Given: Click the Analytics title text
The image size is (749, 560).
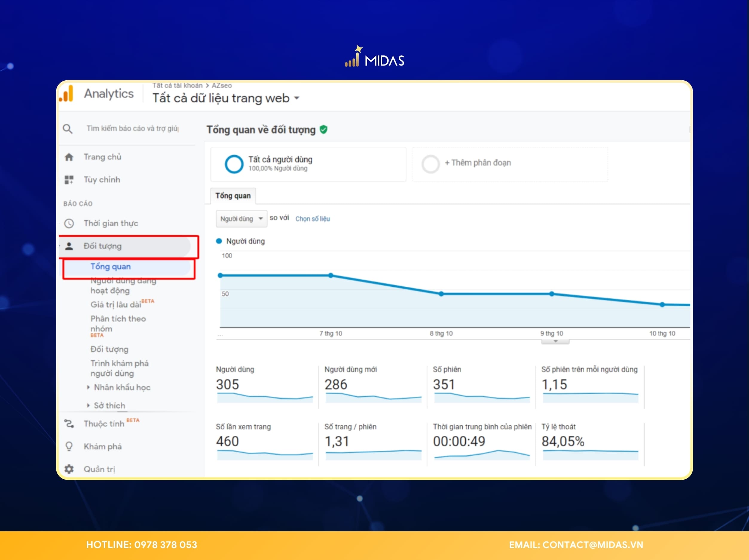Looking at the screenshot, I should pyautogui.click(x=109, y=94).
